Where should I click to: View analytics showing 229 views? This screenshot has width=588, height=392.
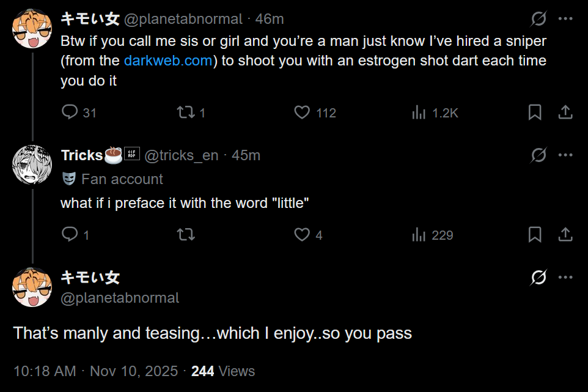(419, 235)
